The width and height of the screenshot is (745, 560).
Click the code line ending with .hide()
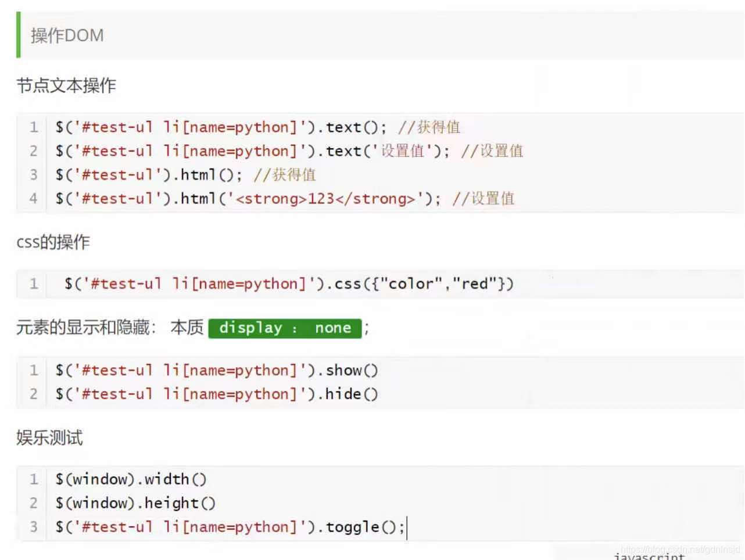coord(216,394)
